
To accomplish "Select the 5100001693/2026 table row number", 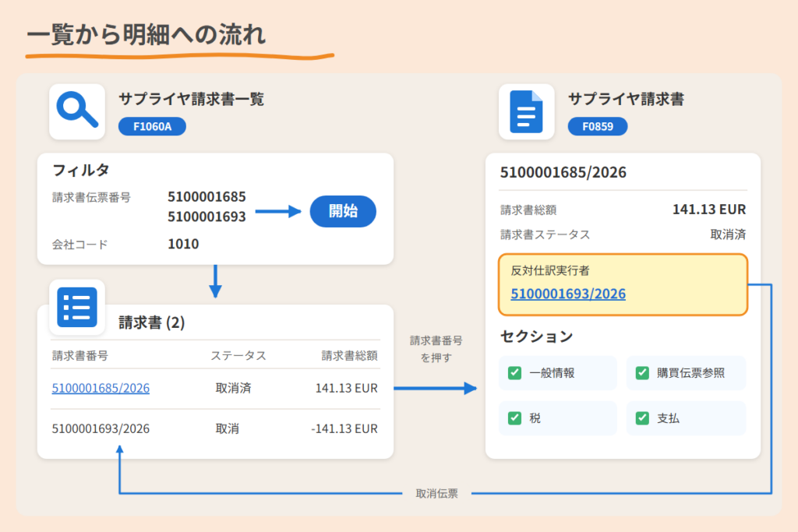I will [x=101, y=428].
